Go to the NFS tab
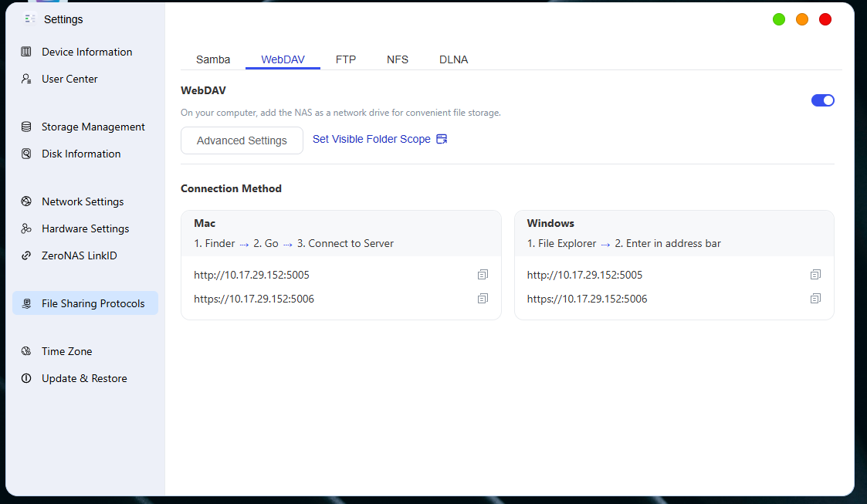867x504 pixels. [x=398, y=59]
